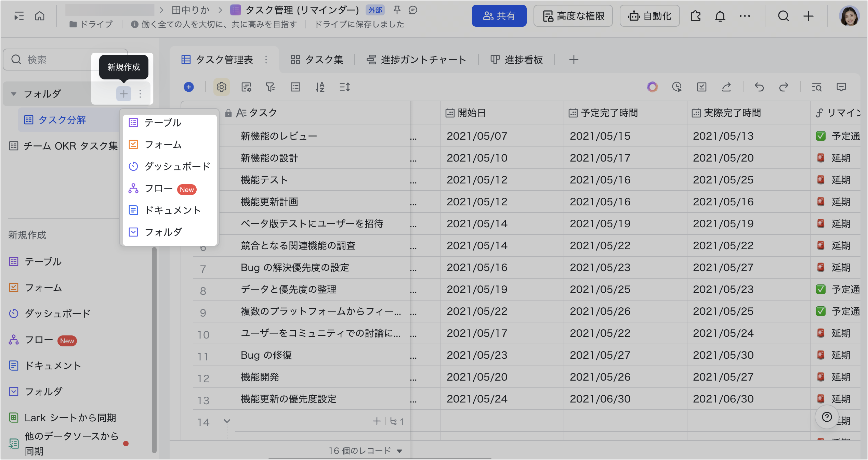Click the filter icon in the toolbar
The image size is (868, 460).
click(270, 87)
